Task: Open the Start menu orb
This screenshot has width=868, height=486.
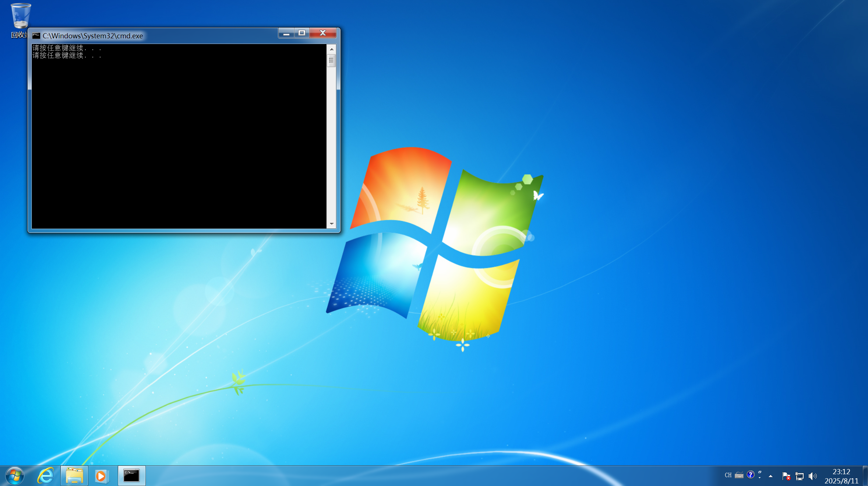Action: 15,476
